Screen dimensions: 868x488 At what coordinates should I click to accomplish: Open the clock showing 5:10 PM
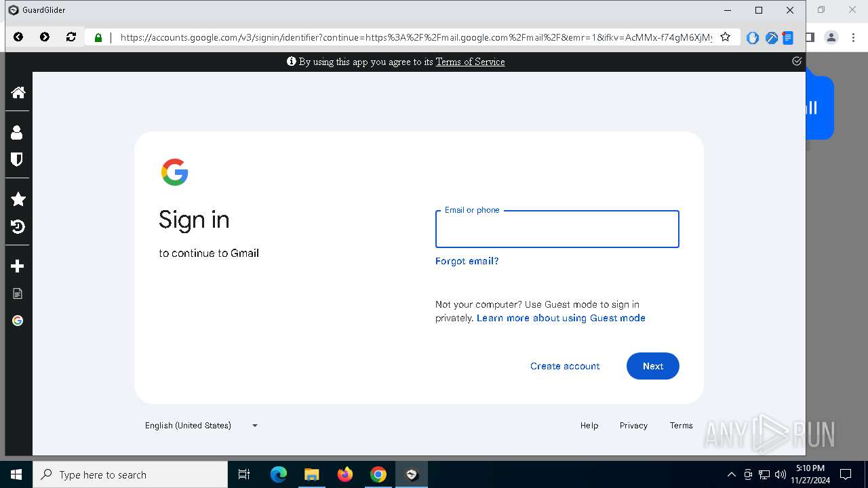point(810,474)
